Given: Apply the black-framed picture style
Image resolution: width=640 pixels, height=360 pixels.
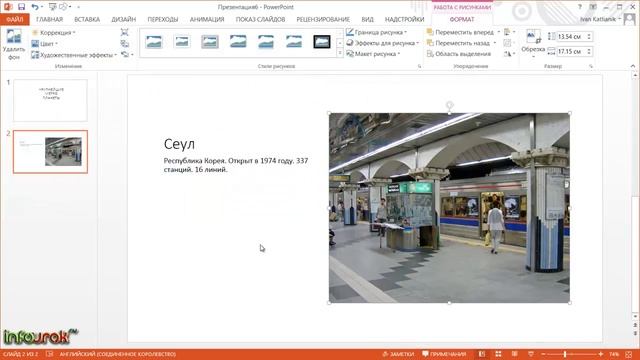Looking at the screenshot, I should [322, 42].
